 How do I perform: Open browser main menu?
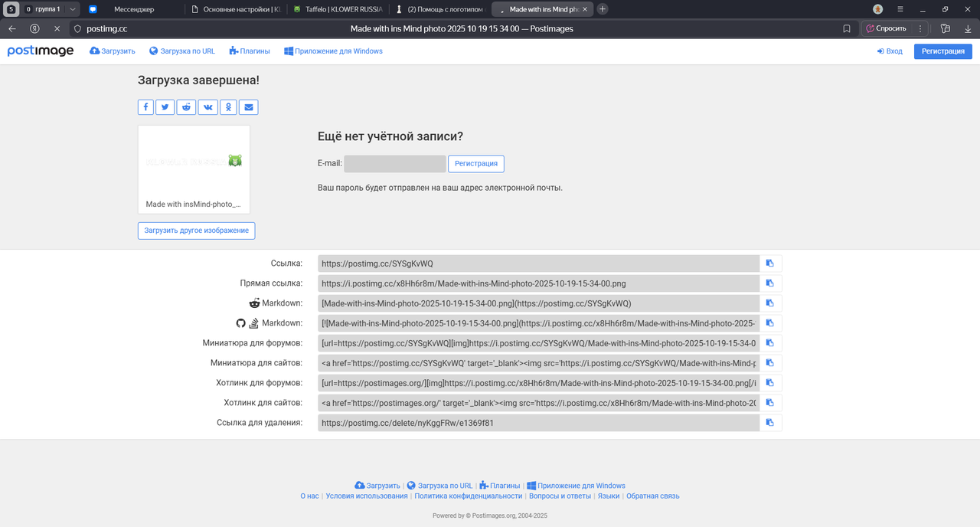900,9
